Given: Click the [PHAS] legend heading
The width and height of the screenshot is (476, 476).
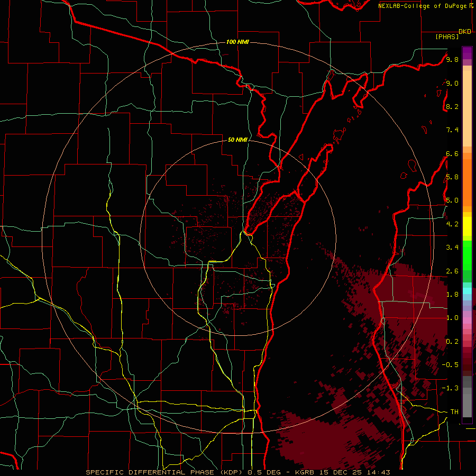Looking at the screenshot, I should coord(447,36).
